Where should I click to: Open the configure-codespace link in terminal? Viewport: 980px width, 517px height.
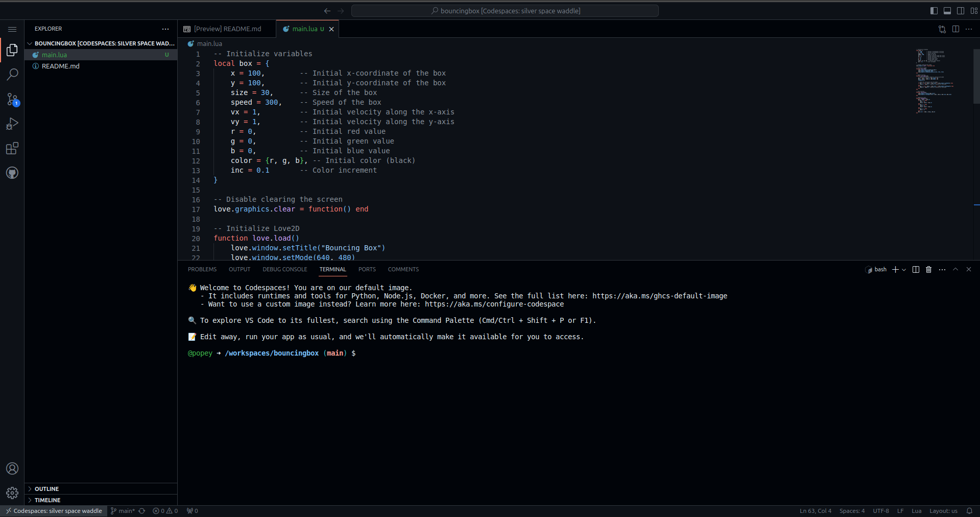pyautogui.click(x=494, y=304)
